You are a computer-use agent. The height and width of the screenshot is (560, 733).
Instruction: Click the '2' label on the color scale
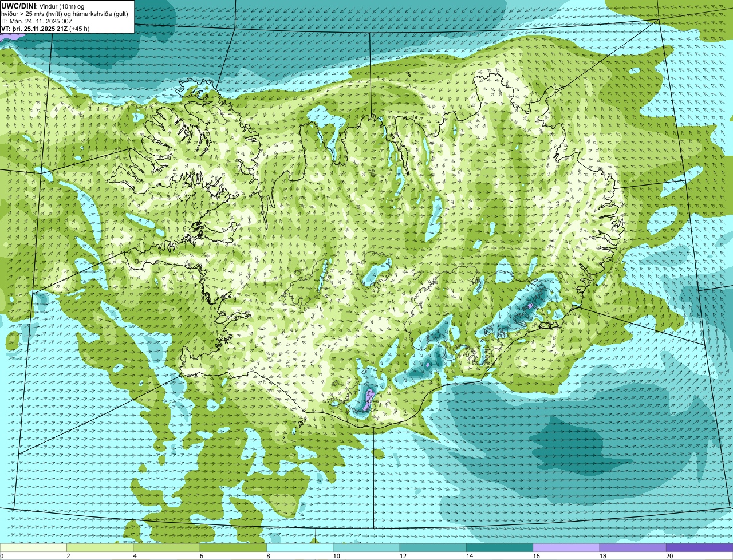coord(68,556)
